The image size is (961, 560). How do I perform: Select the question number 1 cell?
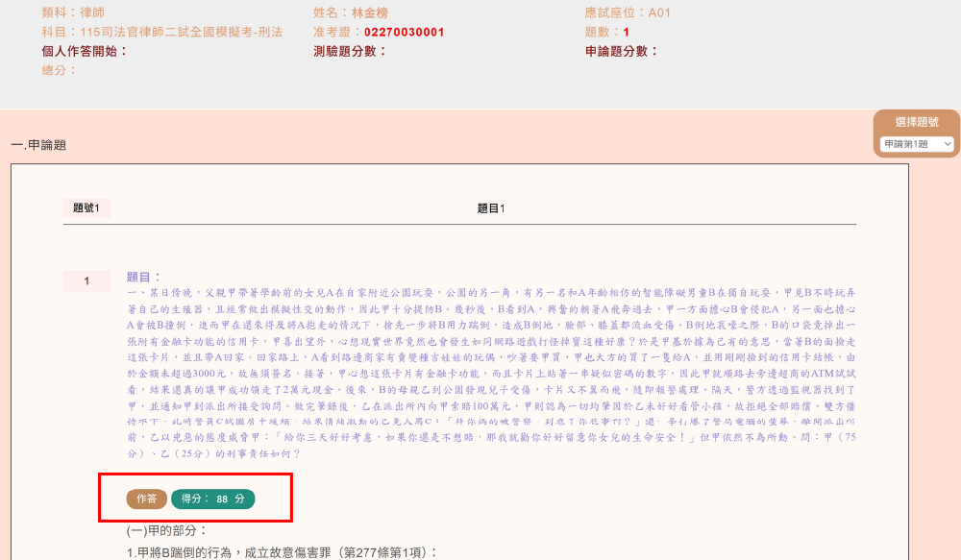[x=86, y=280]
